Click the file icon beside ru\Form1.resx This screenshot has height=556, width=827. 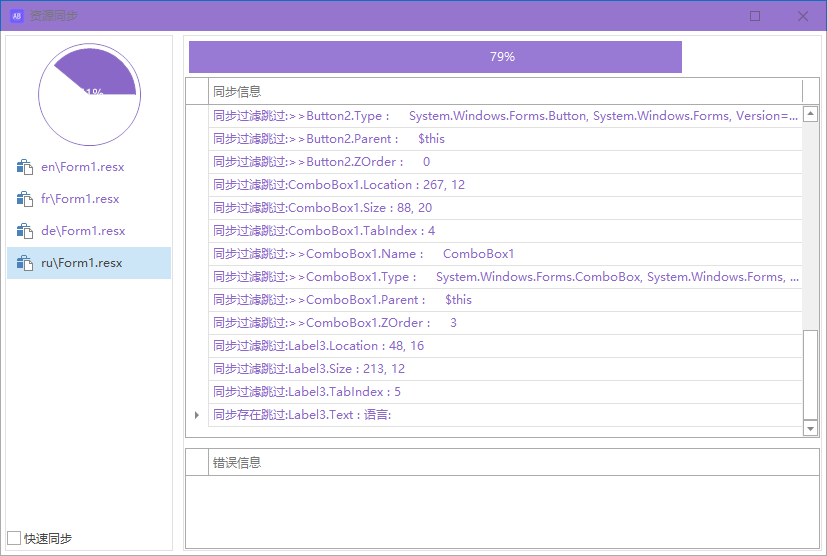coord(25,263)
